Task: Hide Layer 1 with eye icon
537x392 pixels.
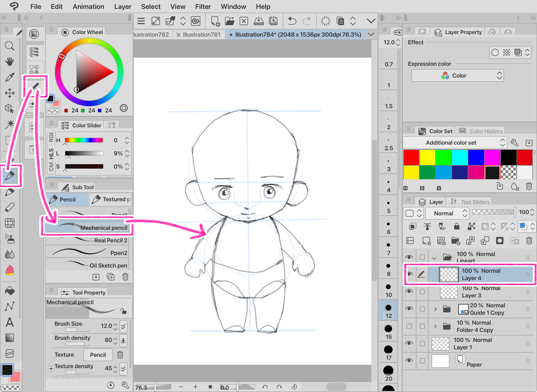Action: [409, 344]
